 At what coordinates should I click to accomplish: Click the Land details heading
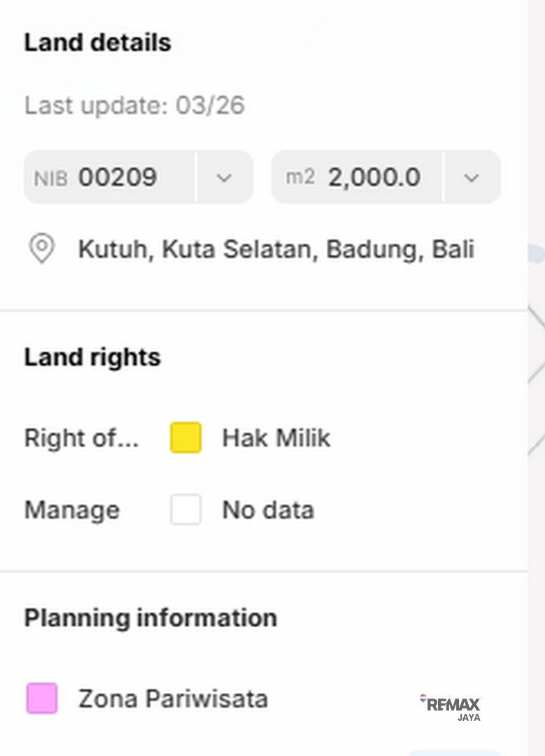point(98,43)
